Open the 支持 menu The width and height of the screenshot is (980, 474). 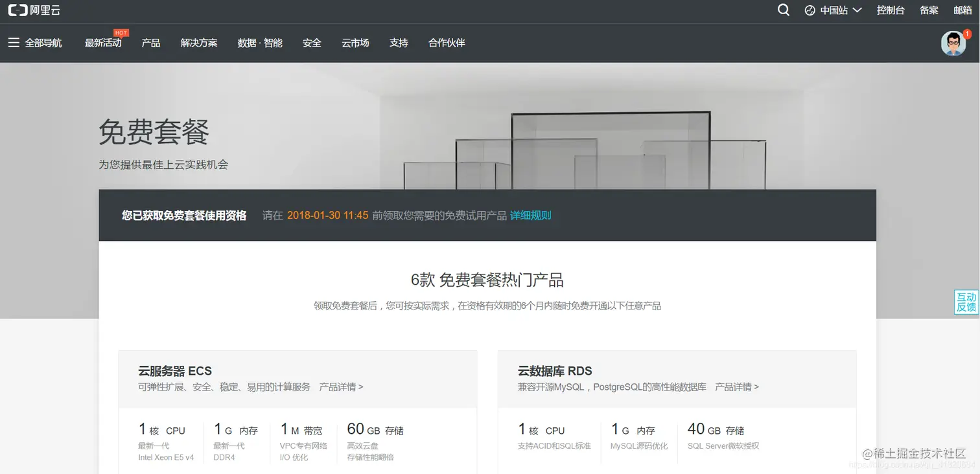[x=399, y=43]
